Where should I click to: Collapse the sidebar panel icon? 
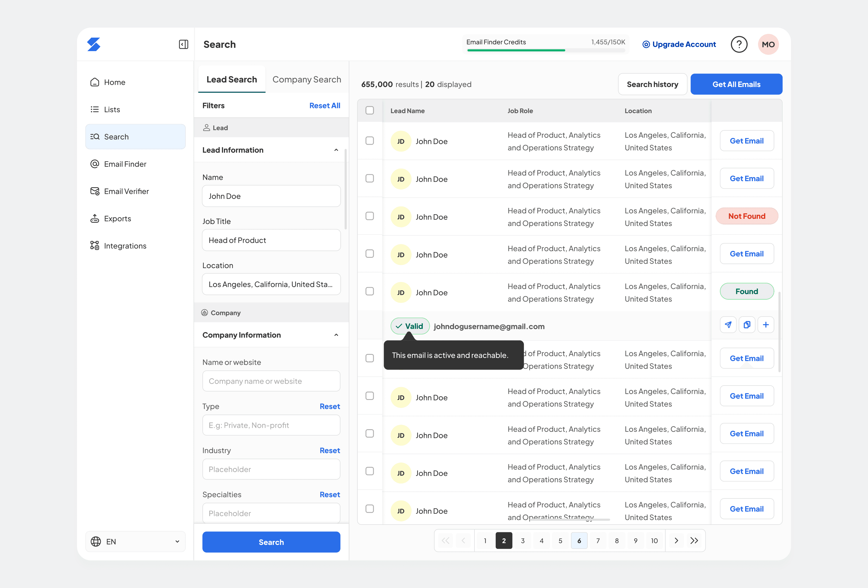point(183,45)
